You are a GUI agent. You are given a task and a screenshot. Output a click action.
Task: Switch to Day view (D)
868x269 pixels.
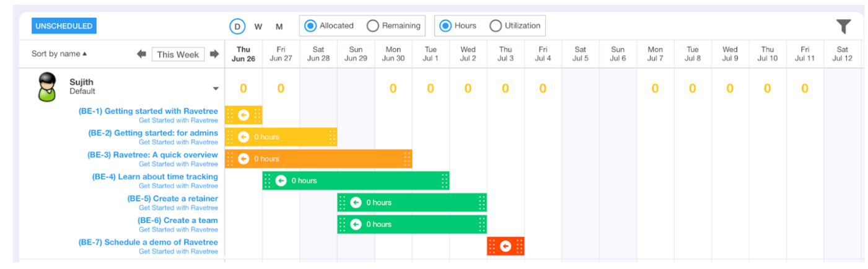[237, 27]
